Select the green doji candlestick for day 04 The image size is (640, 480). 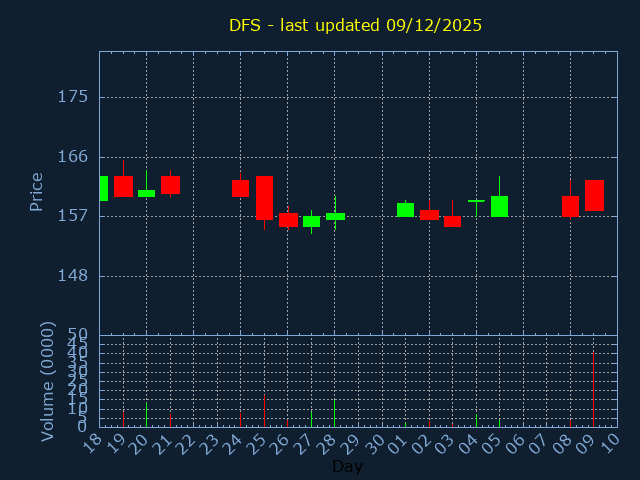click(x=476, y=201)
